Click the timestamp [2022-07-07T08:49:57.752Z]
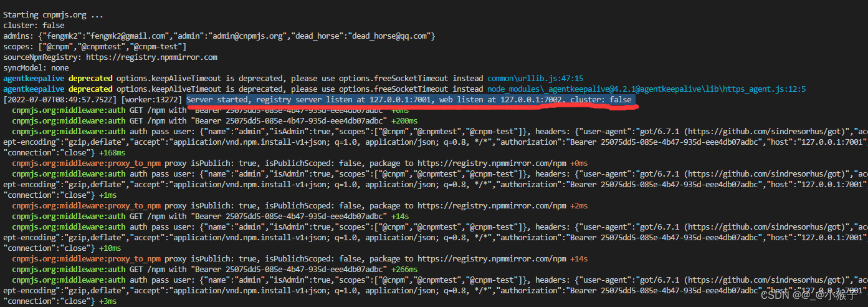868x307 pixels. click(x=60, y=100)
